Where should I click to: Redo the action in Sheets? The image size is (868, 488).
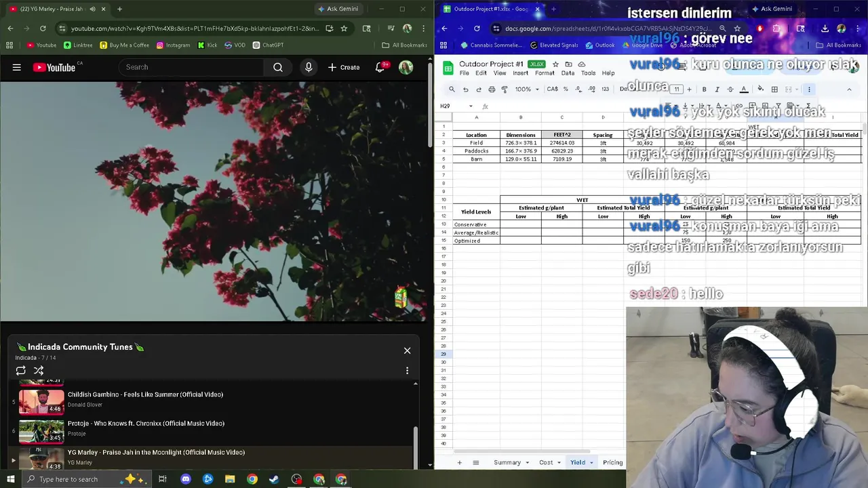coord(479,89)
